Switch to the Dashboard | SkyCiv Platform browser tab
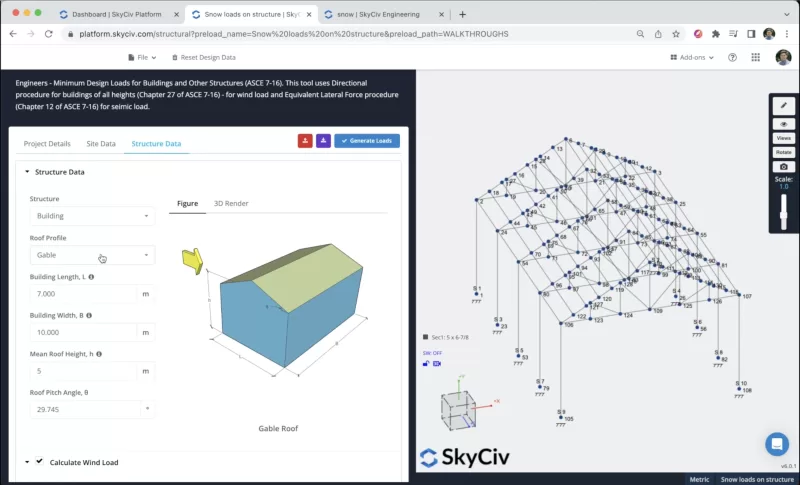This screenshot has width=800, height=485. click(117, 14)
